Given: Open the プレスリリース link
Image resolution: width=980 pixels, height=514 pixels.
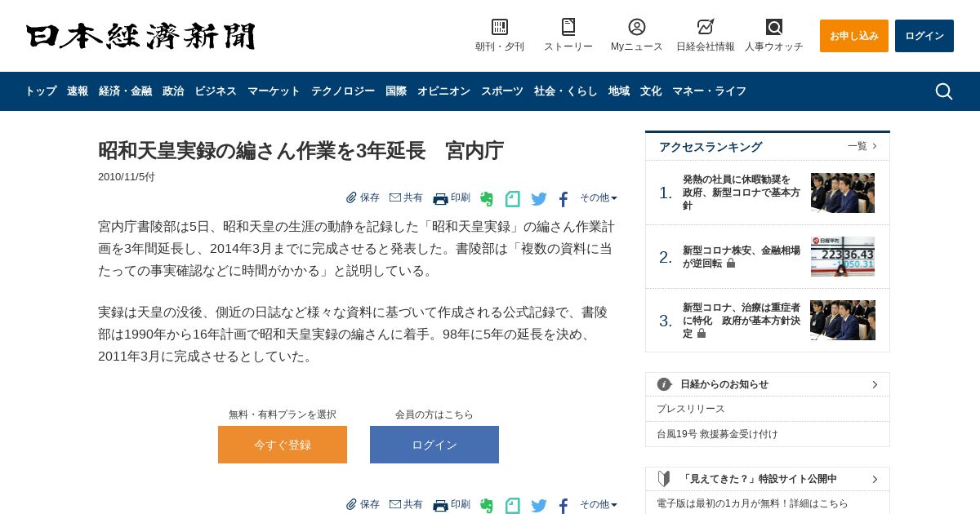Looking at the screenshot, I should (x=691, y=409).
